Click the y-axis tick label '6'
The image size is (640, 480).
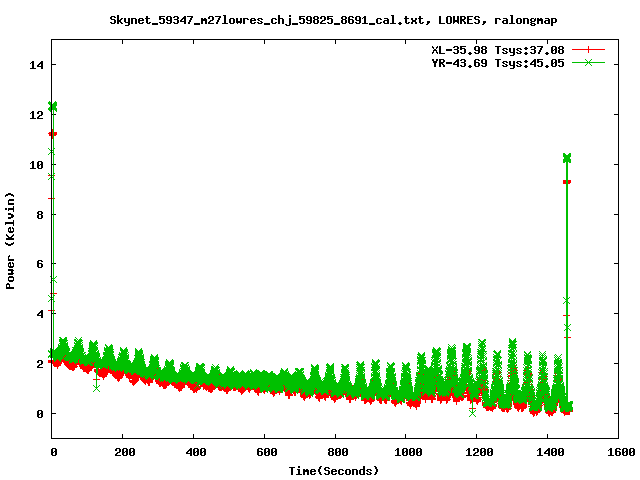click(x=40, y=264)
